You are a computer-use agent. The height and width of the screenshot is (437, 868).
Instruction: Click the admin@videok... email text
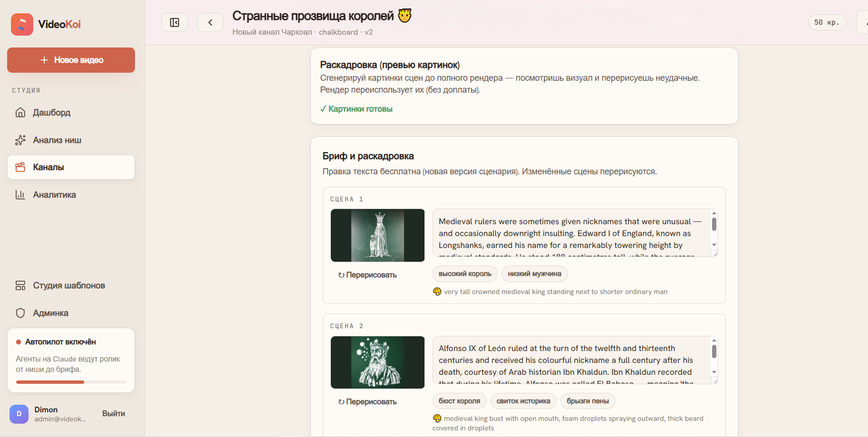[60, 419]
